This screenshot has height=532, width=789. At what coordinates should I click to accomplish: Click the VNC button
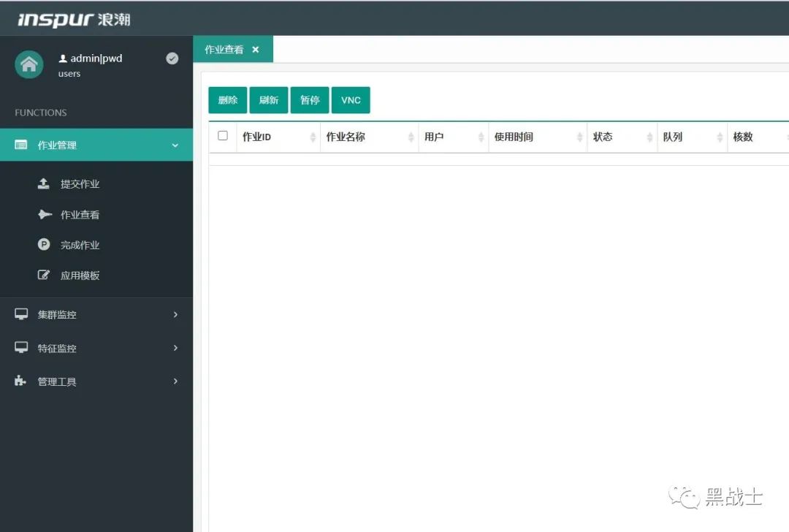click(351, 100)
